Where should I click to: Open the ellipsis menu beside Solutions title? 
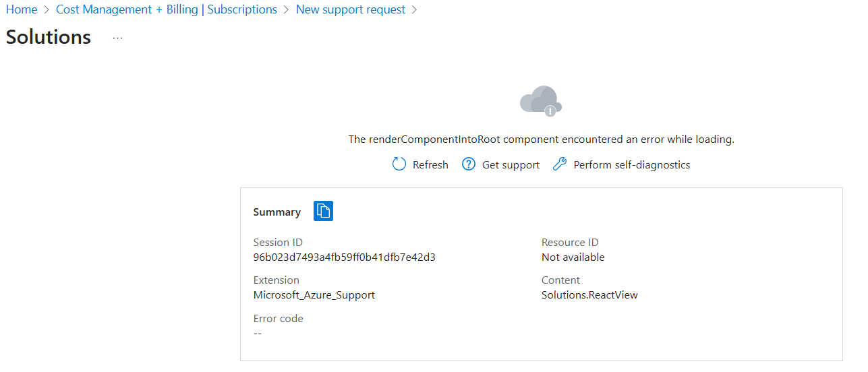tap(118, 38)
